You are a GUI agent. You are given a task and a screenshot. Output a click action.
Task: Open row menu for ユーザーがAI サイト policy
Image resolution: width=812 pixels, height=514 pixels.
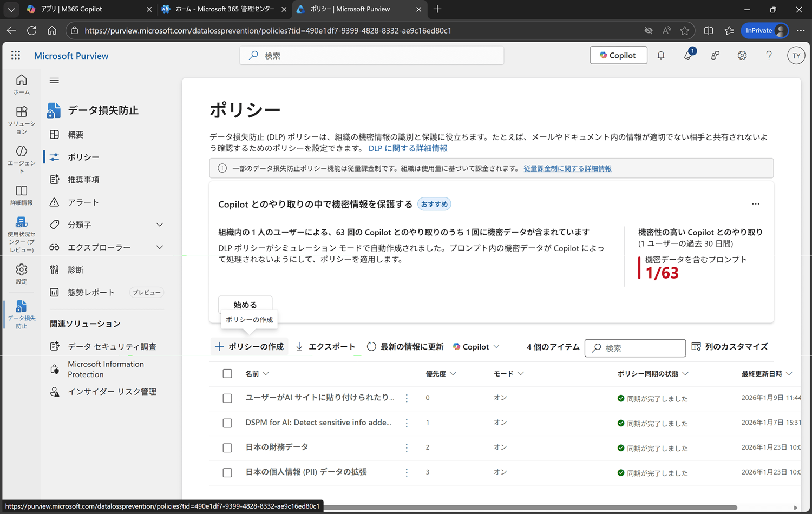coord(407,398)
